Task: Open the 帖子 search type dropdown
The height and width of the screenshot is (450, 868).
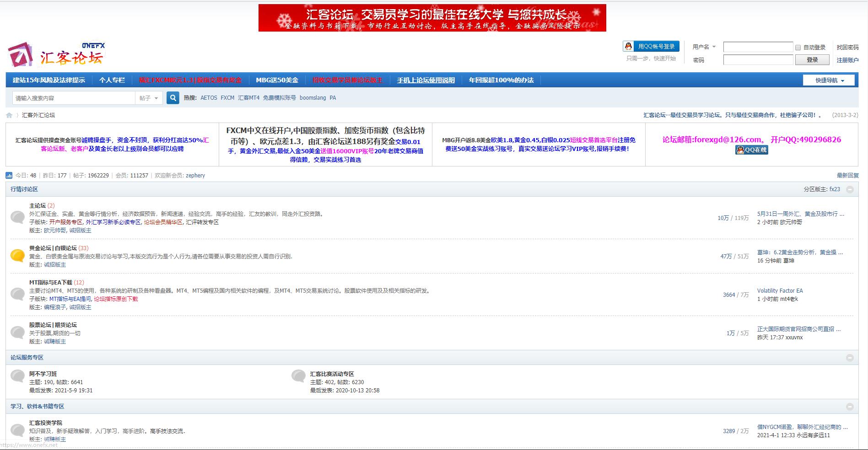Action: 149,98
